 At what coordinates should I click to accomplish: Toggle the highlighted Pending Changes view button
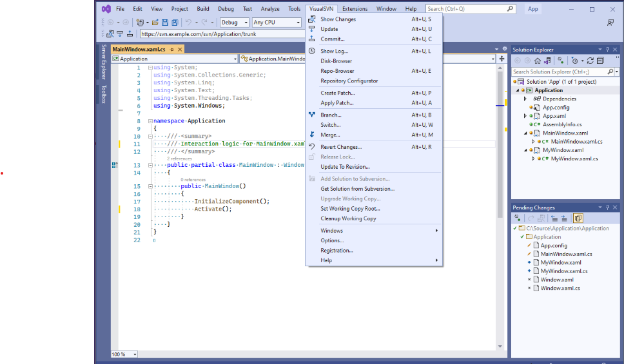click(x=578, y=218)
